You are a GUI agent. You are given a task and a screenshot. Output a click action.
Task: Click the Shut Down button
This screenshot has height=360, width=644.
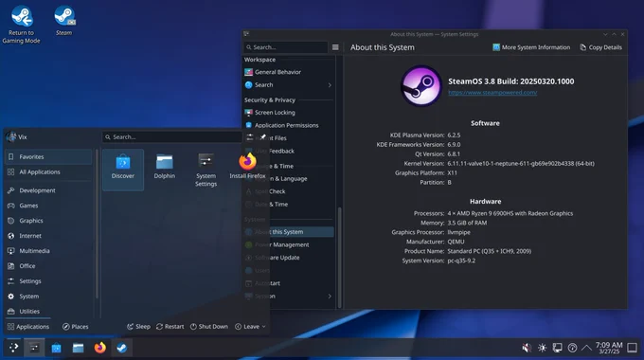click(x=209, y=327)
